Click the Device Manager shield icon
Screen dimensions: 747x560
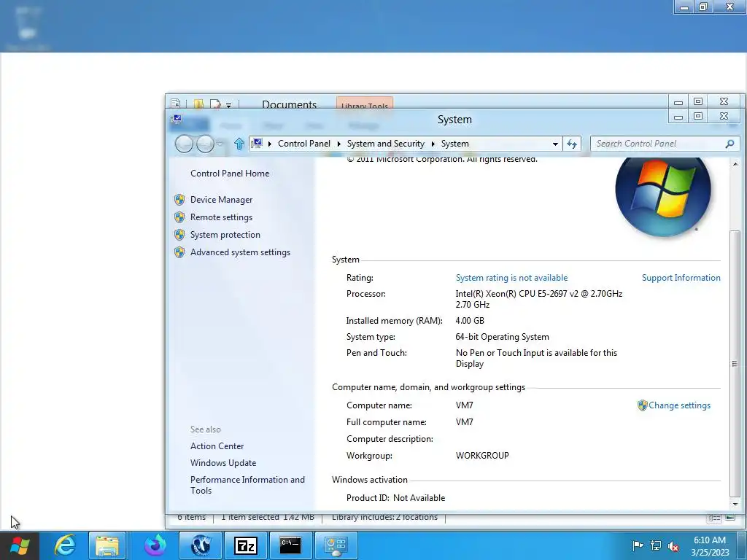[179, 200]
